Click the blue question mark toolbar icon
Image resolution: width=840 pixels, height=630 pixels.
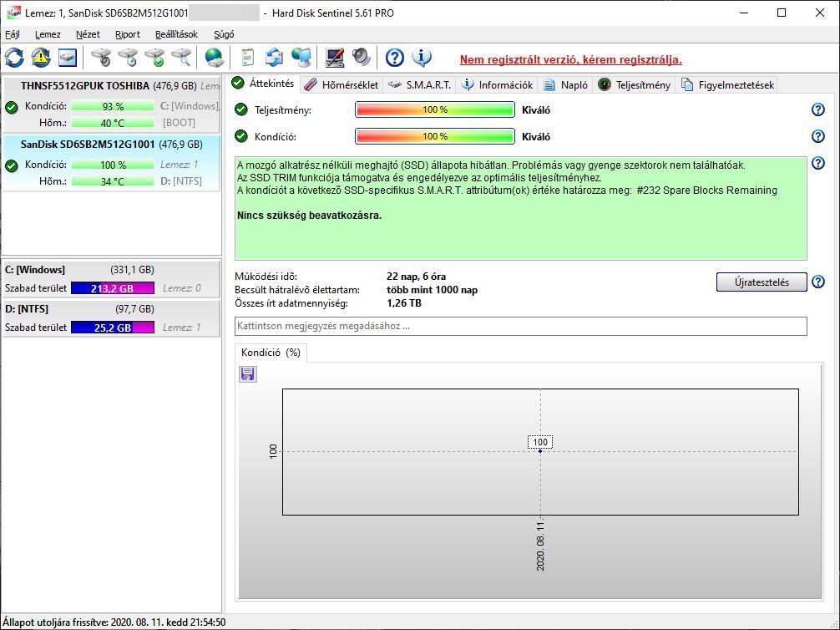[395, 58]
